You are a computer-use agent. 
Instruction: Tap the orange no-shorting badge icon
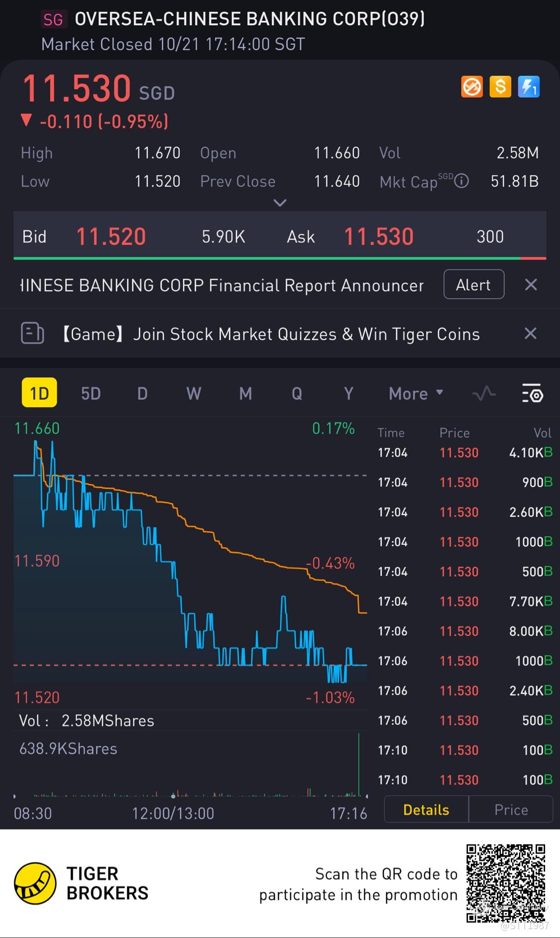(x=472, y=87)
